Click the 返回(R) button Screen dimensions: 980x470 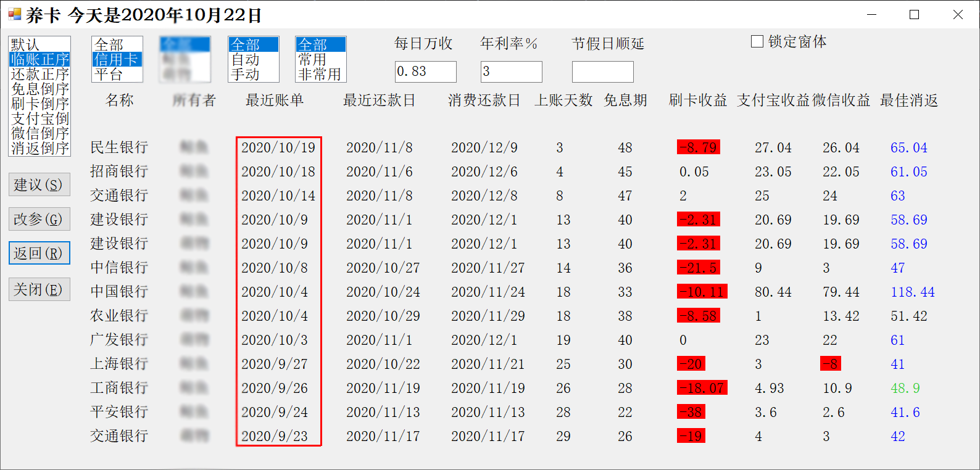pos(39,253)
